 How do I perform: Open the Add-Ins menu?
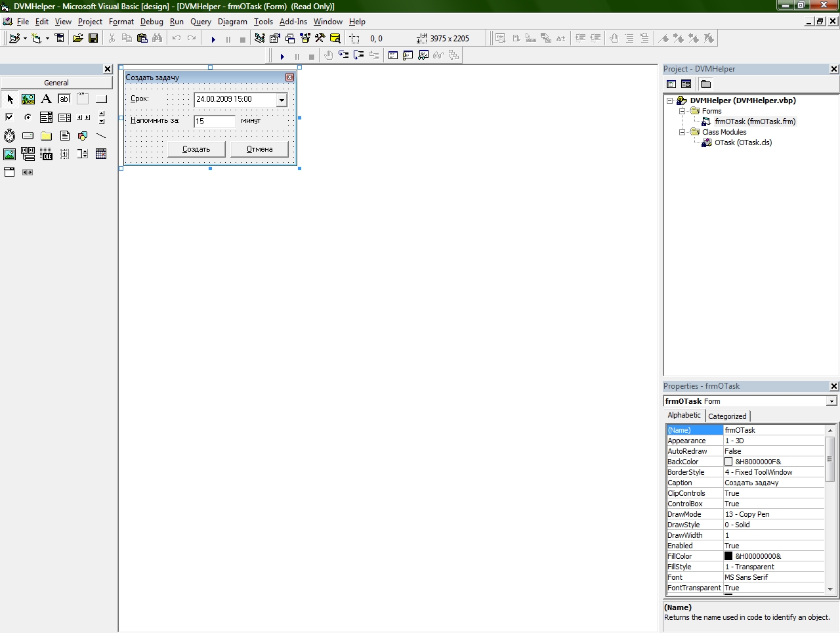pyautogui.click(x=293, y=22)
